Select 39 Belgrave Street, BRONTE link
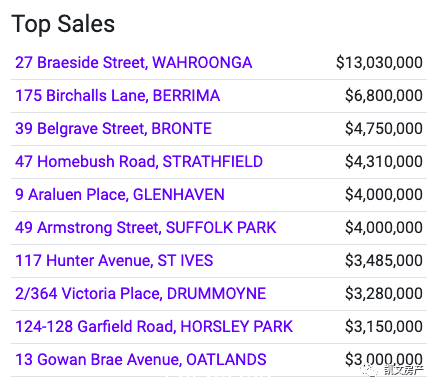437x389 pixels. pos(113,129)
